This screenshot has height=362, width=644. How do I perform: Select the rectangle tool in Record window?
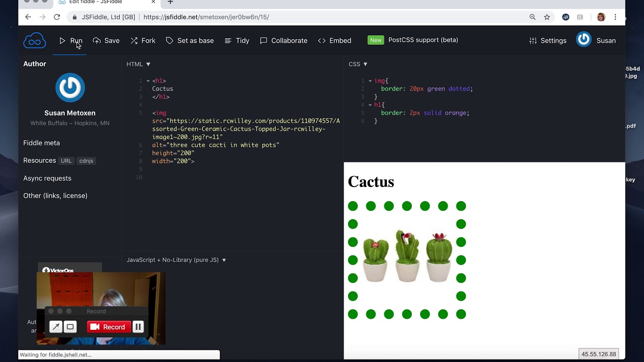coord(70,327)
